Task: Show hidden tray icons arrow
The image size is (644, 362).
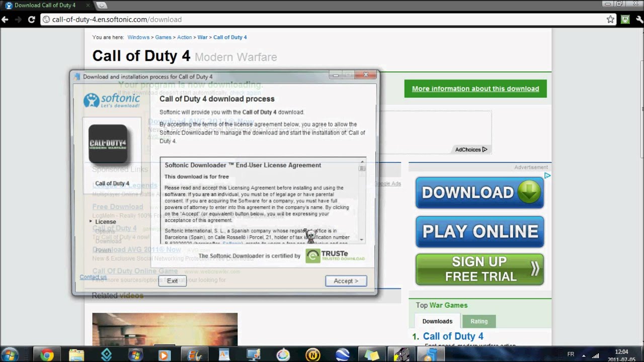Action: pos(584,355)
